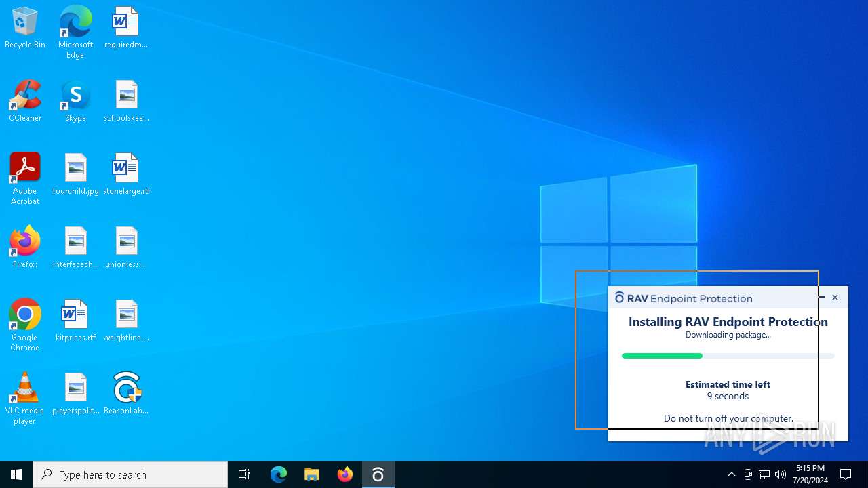Minimize the RAV Endpoint Protection window
Viewport: 868px width, 488px height.
[x=821, y=298]
